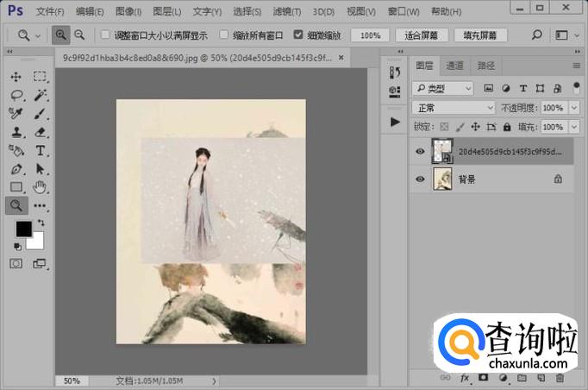Viewport: 588px width, 390px height.
Task: Click the 填充屏幕 button
Action: click(479, 35)
